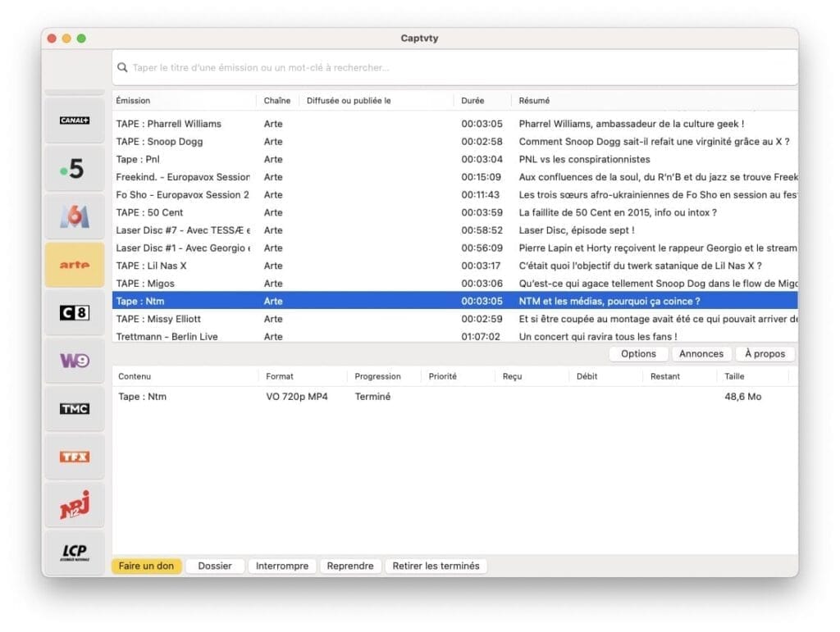Image resolution: width=840 pixels, height=632 pixels.
Task: Open the France 5 channel
Action: pyautogui.click(x=75, y=169)
